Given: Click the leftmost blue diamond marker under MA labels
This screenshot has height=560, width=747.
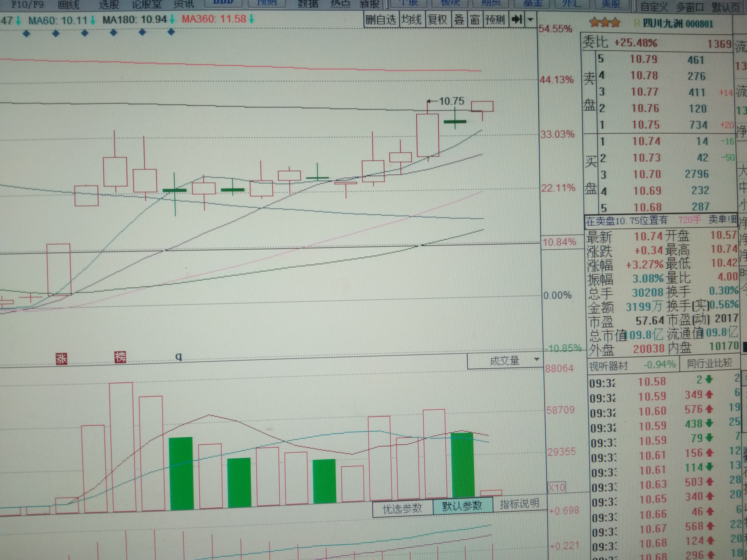Looking at the screenshot, I should tap(26, 33).
